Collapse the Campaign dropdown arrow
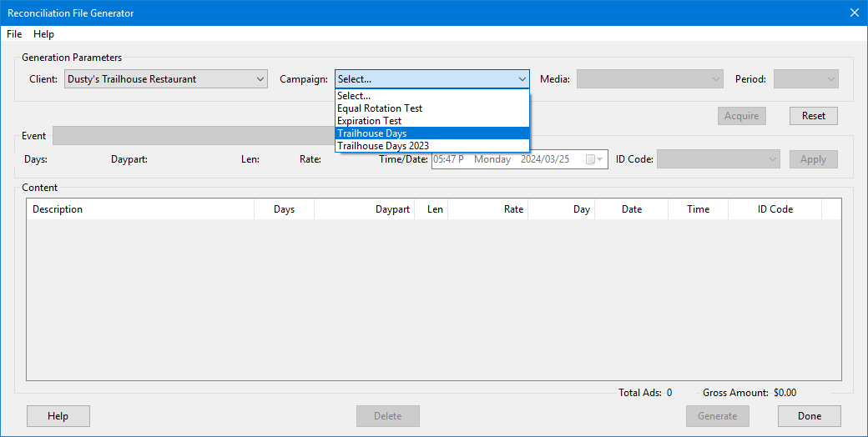Screen dimensions: 868x437 [x=522, y=79]
